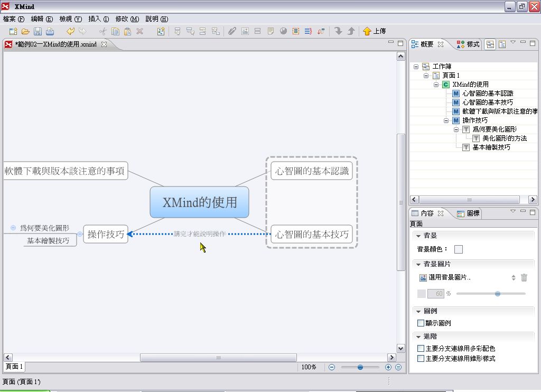Select the central topic XMind的使用

coord(199,202)
